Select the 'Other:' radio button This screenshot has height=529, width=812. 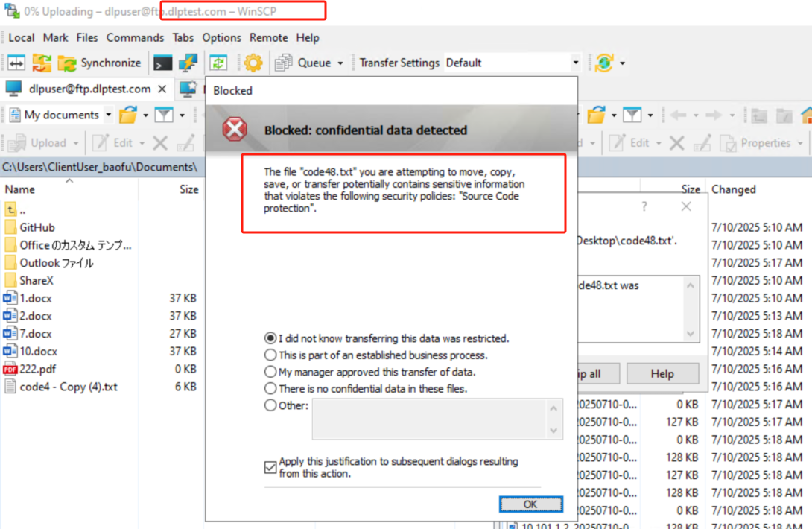pos(270,405)
